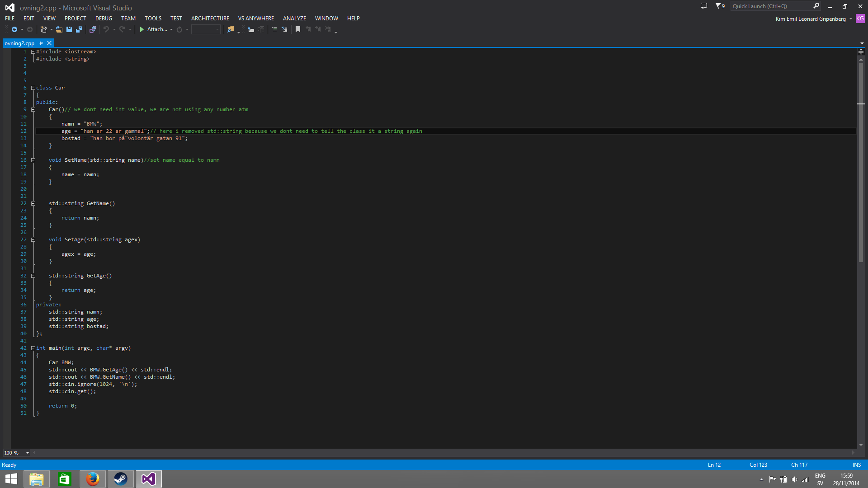Click the Find in Files icon
The image size is (868, 488).
(x=231, y=29)
